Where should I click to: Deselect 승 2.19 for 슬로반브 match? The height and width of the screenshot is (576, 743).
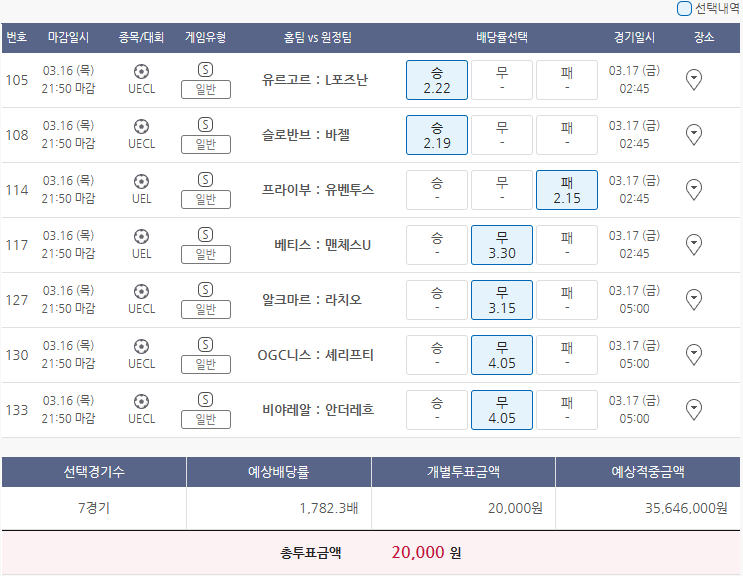pos(437,135)
